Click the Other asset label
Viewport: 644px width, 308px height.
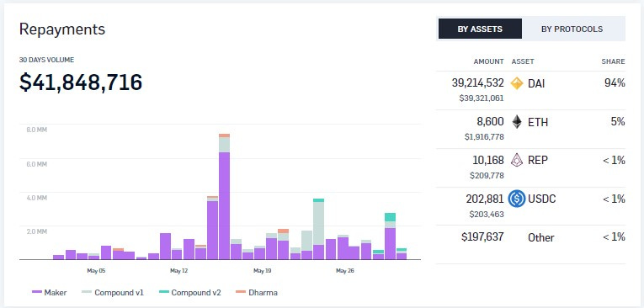tap(541, 238)
